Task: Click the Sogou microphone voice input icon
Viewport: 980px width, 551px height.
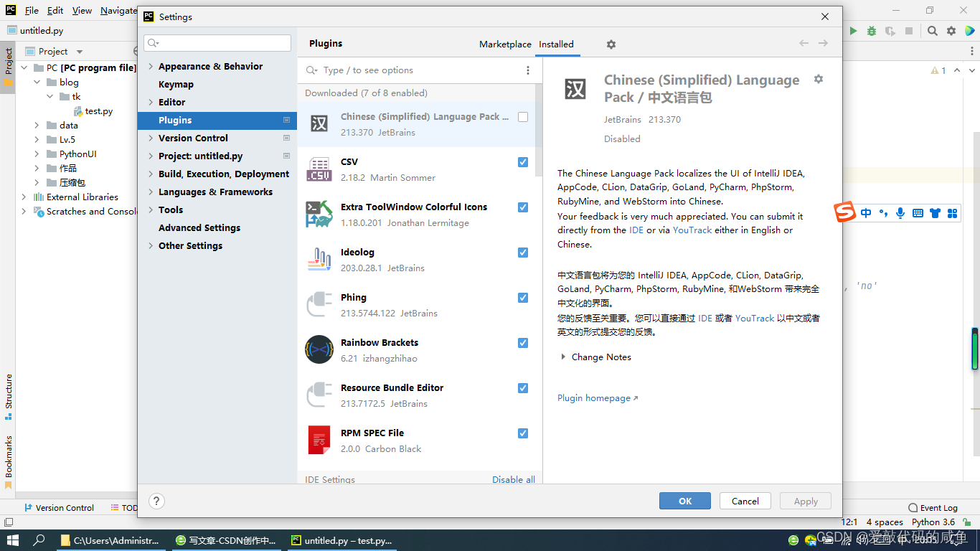Action: [900, 213]
